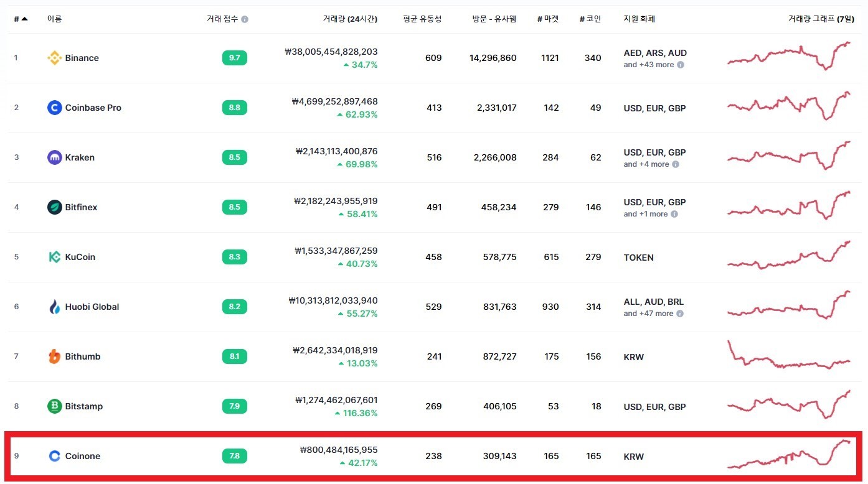Viewport: 868px width, 484px height.
Task: Click Bitstamp 116.36% change value
Action: (x=361, y=413)
